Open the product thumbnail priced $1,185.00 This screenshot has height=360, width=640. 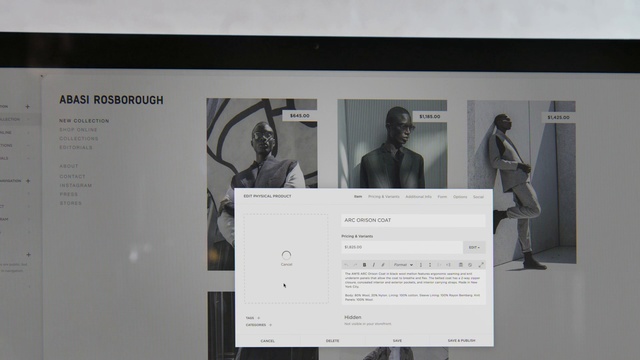pyautogui.click(x=392, y=144)
